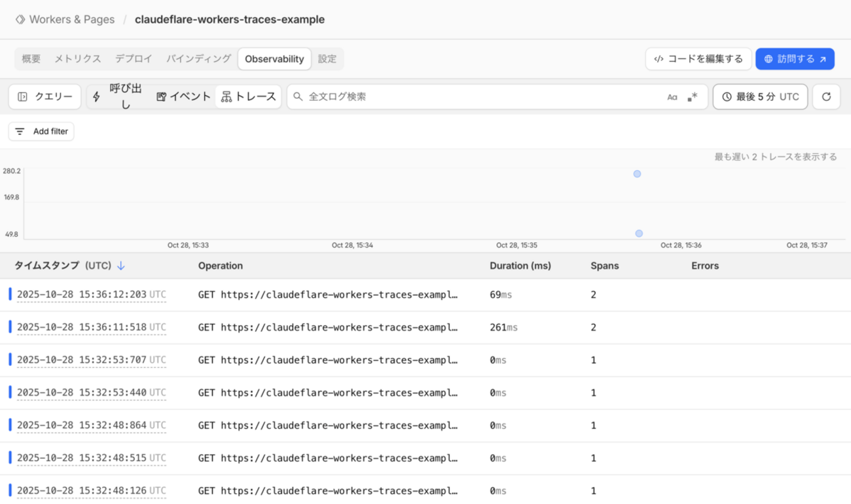Image resolution: width=851 pixels, height=504 pixels.
Task: Click コードを編集する button
Action: (698, 59)
